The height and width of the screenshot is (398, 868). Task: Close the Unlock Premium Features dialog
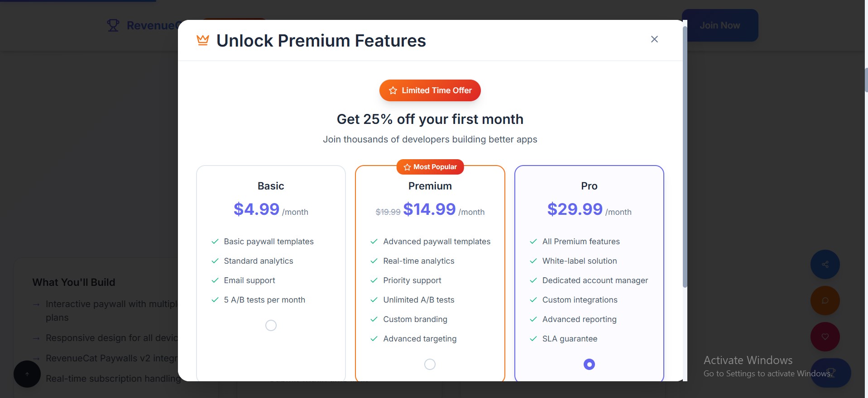click(x=654, y=39)
